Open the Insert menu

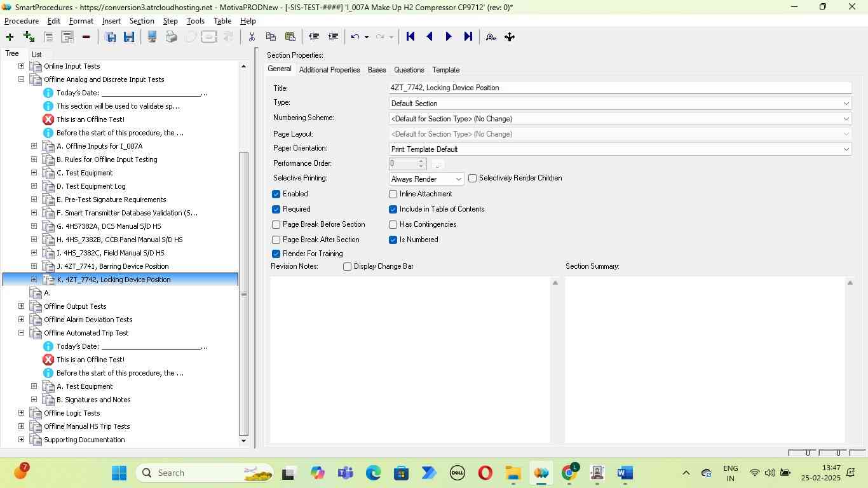click(x=111, y=21)
